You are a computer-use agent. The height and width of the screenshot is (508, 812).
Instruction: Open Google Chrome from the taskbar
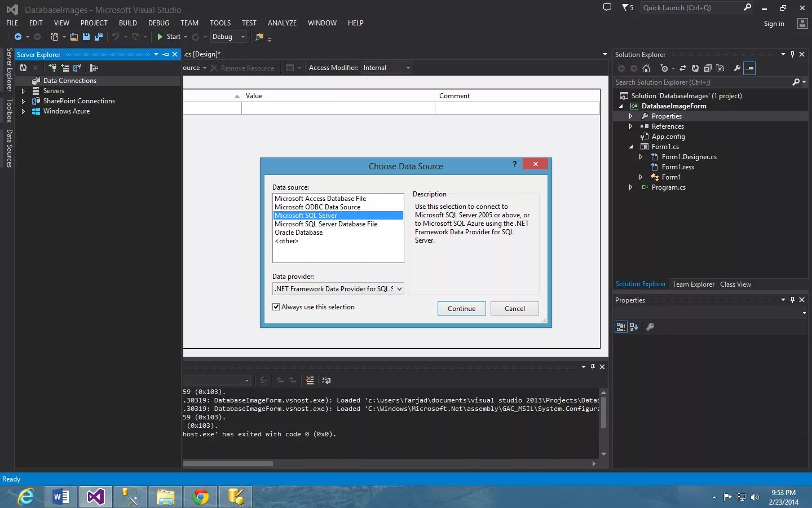tap(200, 497)
